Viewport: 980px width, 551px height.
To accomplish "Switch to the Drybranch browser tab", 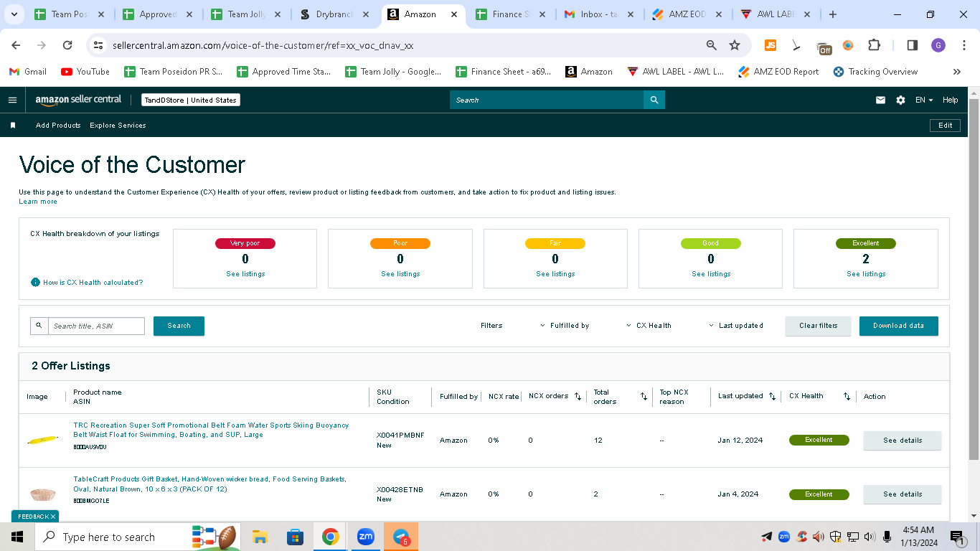I will click(335, 14).
